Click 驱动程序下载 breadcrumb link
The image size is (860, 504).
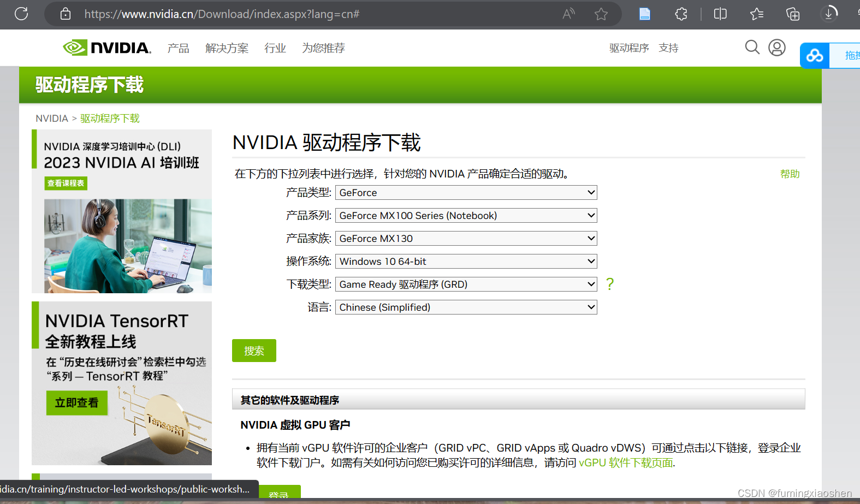pos(110,118)
